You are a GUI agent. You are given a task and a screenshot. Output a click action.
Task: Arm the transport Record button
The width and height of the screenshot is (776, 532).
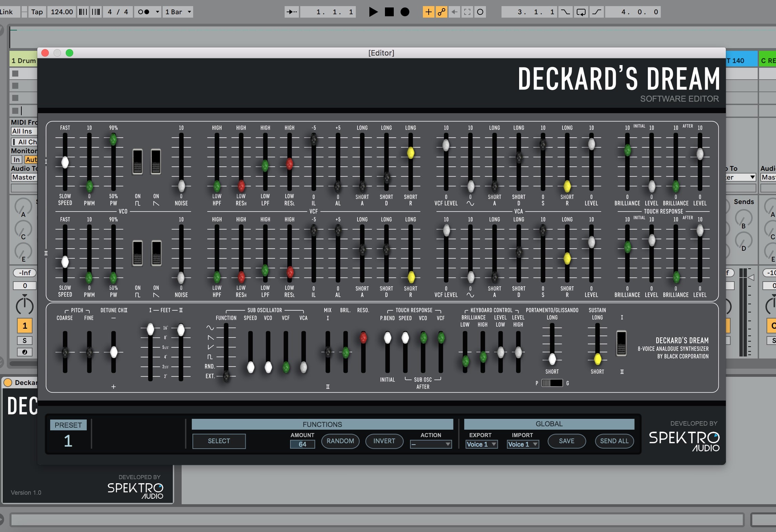tap(405, 12)
